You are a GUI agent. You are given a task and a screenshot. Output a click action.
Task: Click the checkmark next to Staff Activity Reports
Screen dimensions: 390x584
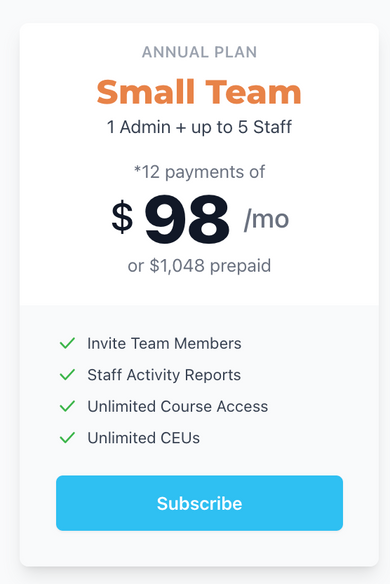(67, 375)
